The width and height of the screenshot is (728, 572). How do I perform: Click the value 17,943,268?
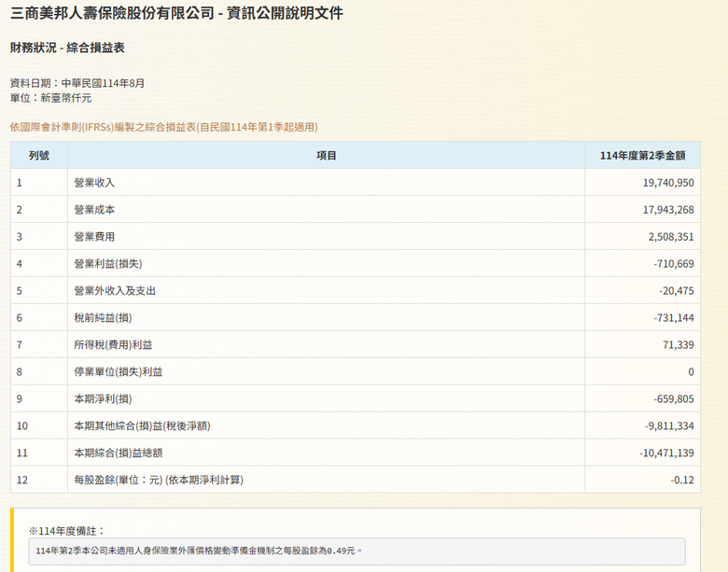tap(668, 209)
